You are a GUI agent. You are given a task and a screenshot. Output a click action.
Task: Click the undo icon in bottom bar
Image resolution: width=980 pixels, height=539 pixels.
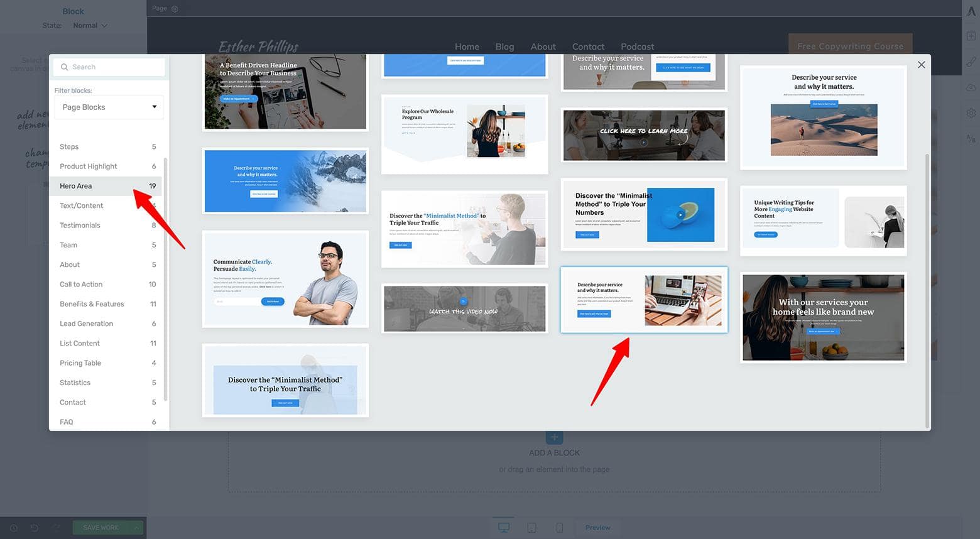[x=35, y=528]
